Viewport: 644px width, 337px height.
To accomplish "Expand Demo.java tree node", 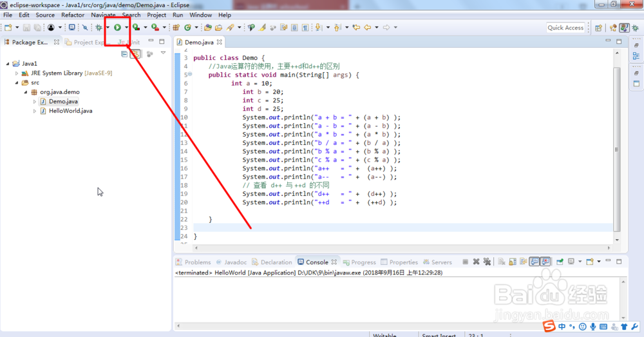I will coord(35,102).
